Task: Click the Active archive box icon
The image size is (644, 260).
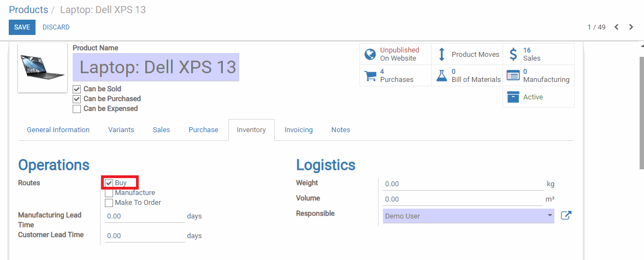Action: (513, 97)
